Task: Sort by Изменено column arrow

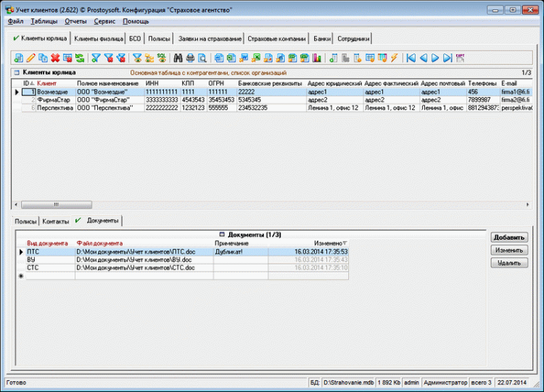Action: (x=345, y=243)
